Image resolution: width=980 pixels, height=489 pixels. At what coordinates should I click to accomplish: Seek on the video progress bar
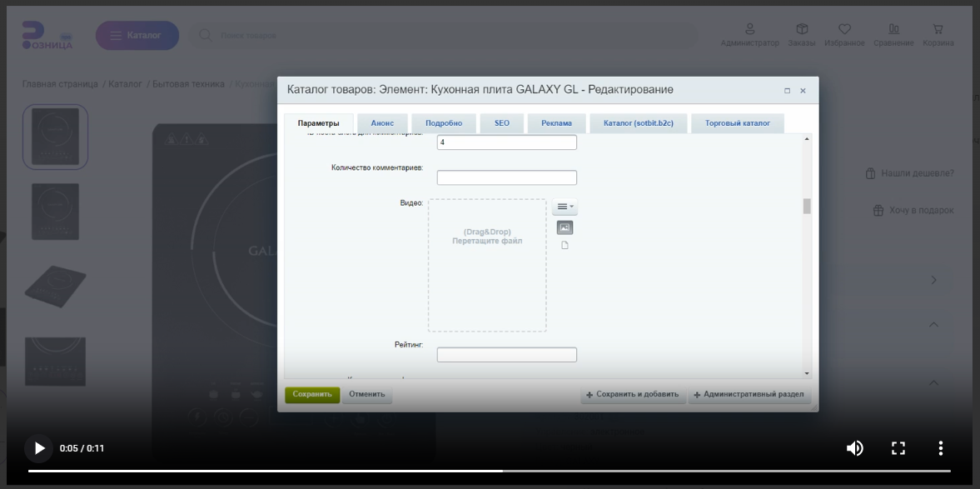[x=490, y=471]
